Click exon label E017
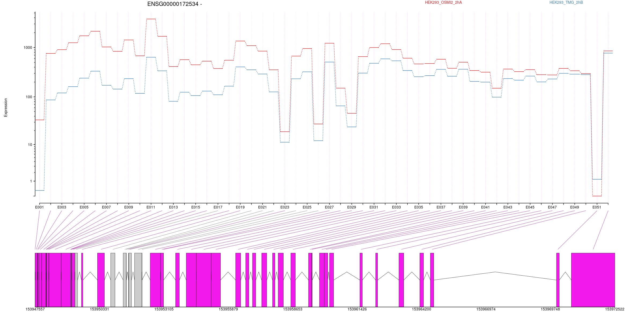Viewport: 644px width, 322px height. tap(218, 207)
